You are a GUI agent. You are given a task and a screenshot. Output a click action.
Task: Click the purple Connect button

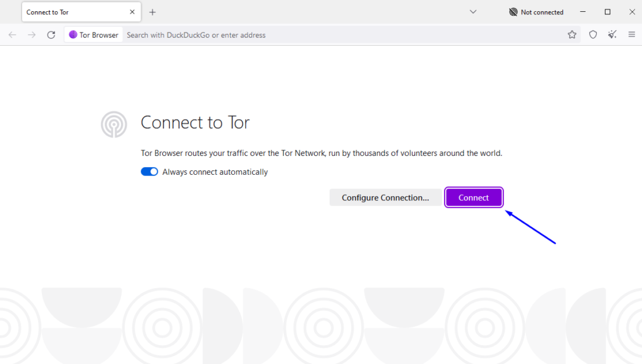[474, 197]
